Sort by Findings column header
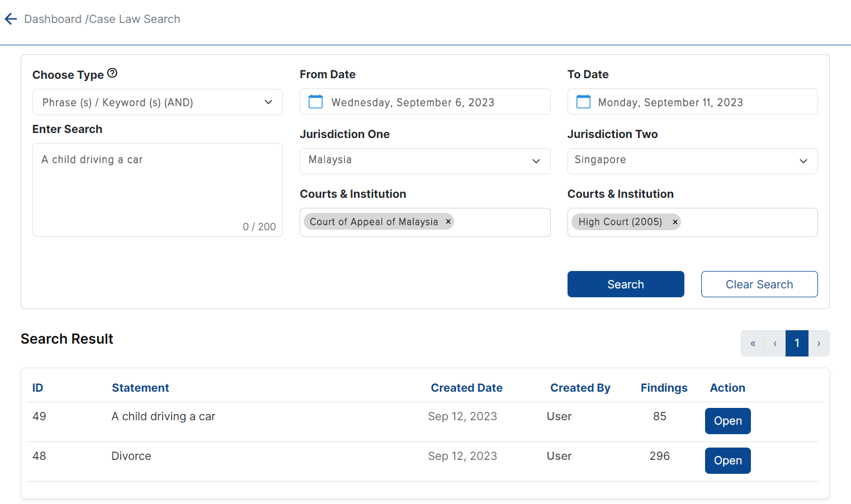Screen dimensions: 851x504 tap(664, 388)
